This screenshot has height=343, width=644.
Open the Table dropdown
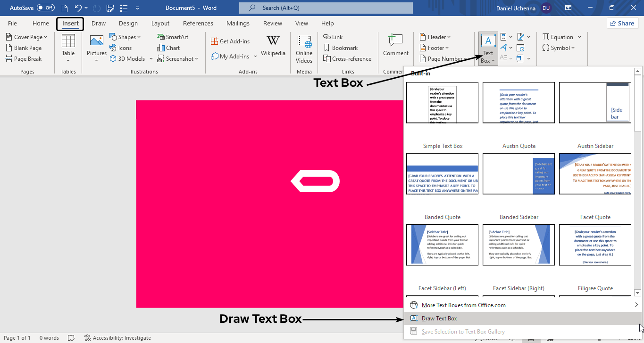[x=68, y=48]
